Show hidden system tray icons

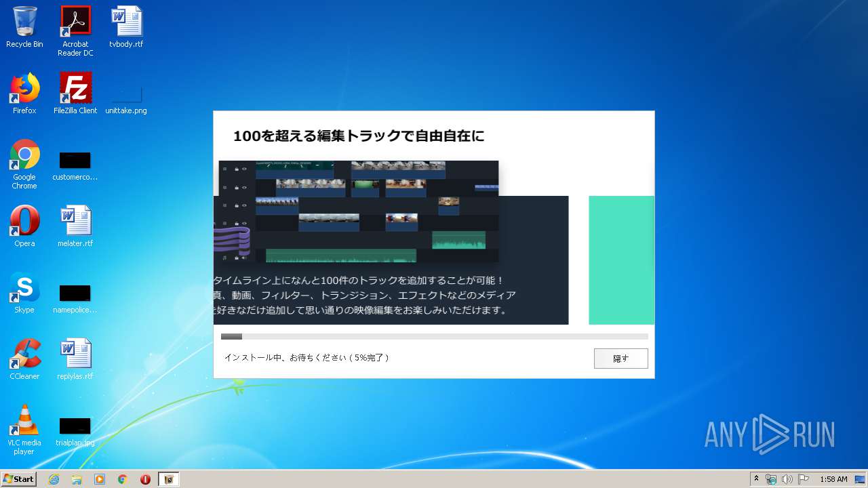point(757,479)
